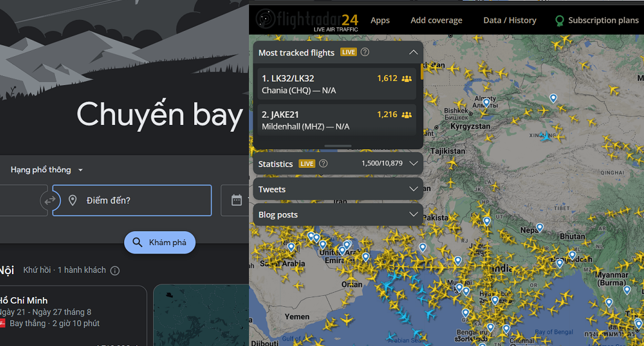Click the magnifier icon in Khám phá button
Viewport: 644px width, 346px height.
[137, 242]
